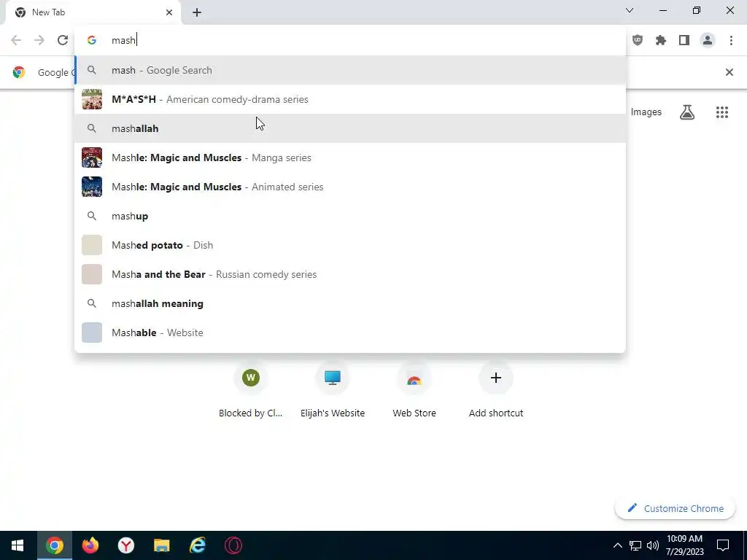This screenshot has height=560, width=747.
Task: Open the Images link
Action: [646, 112]
